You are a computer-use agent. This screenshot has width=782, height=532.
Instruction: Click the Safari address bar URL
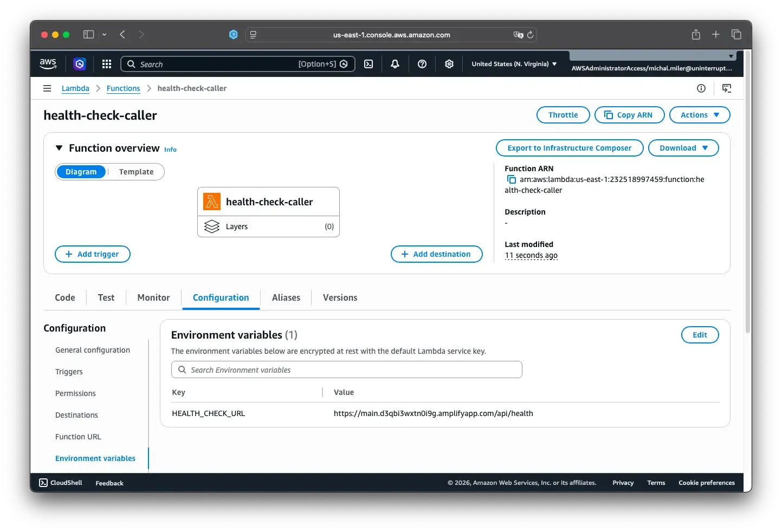[x=391, y=35]
